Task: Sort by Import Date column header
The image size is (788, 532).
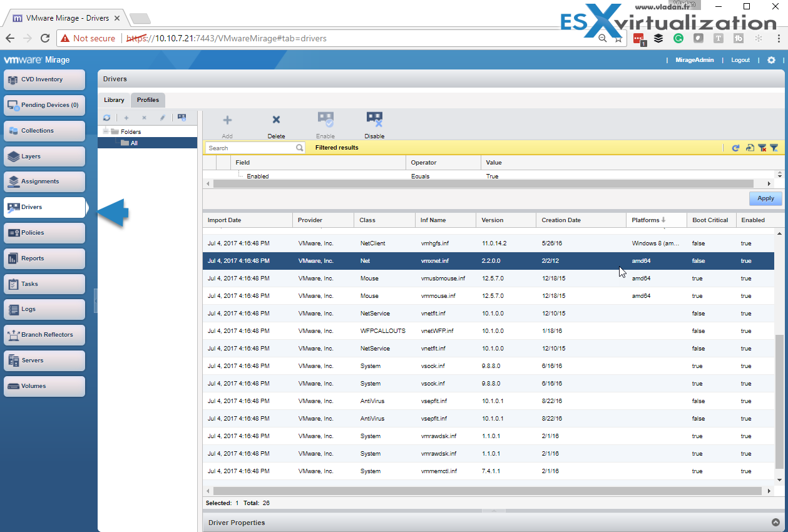Action: 247,220
